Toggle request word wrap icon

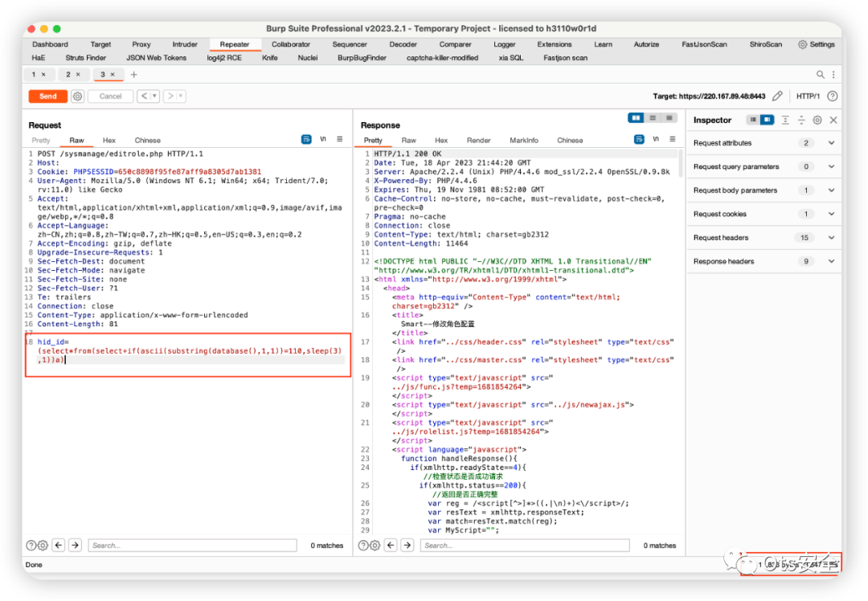click(x=306, y=140)
